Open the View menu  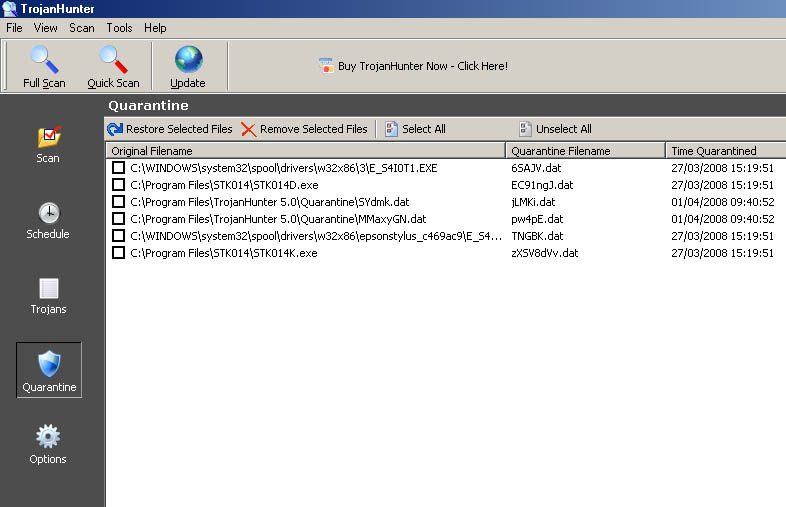click(x=46, y=28)
